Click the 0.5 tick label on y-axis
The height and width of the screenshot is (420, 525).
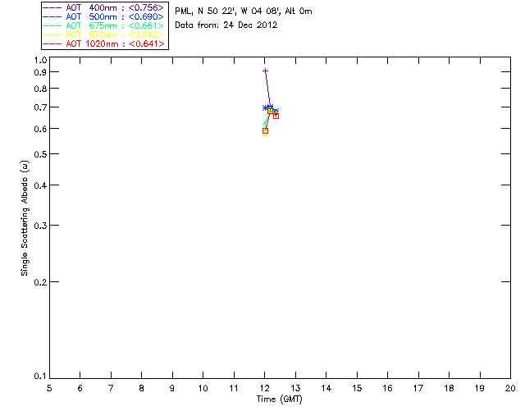40,154
